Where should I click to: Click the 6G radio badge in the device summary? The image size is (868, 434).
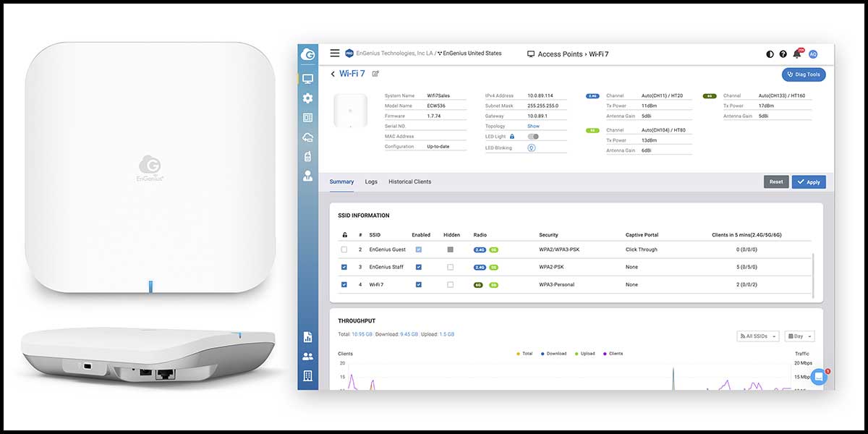709,95
